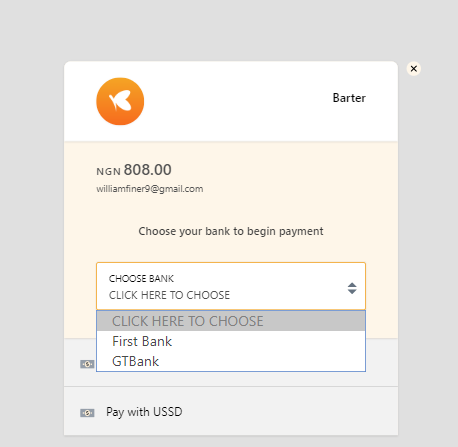
Task: Switch to the Pay with USSD option
Action: pyautogui.click(x=231, y=412)
